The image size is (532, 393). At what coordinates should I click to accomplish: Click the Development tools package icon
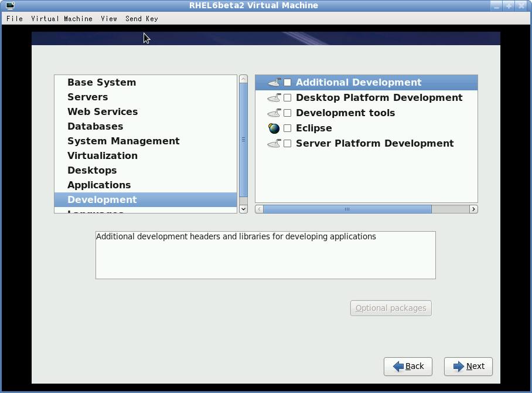(x=274, y=113)
